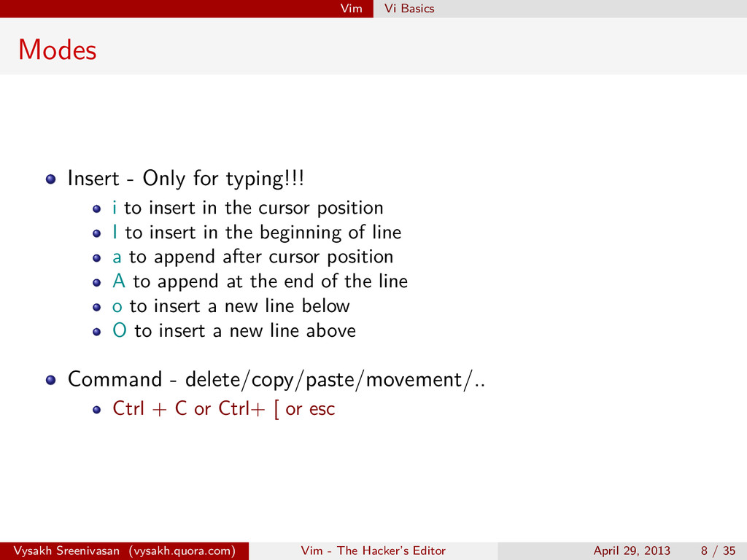
Task: Click 'A to append at the end of the line'
Action: tap(260, 281)
